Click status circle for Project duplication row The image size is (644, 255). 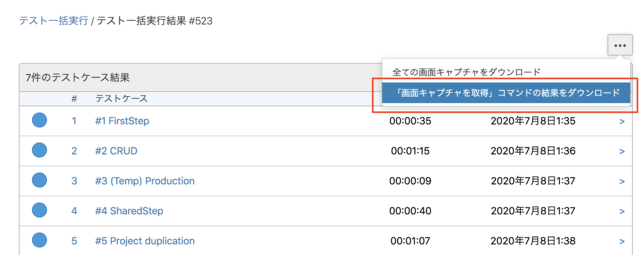(x=40, y=241)
